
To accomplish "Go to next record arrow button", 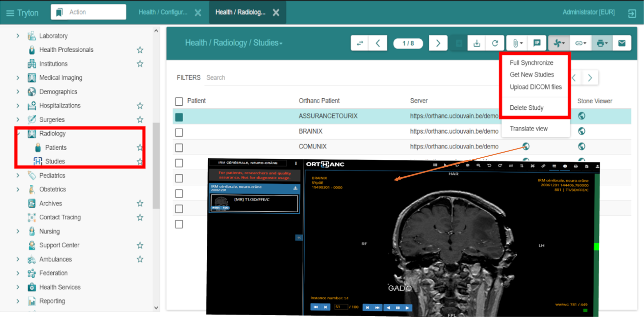I will (x=438, y=43).
